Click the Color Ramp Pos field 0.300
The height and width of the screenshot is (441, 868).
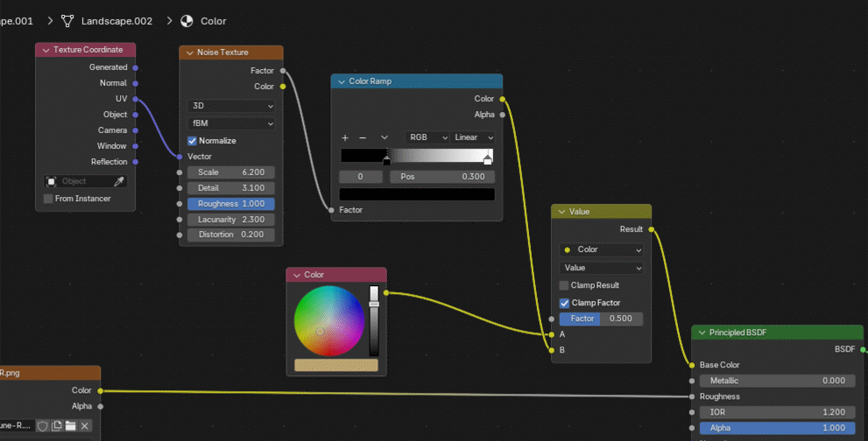coord(442,177)
